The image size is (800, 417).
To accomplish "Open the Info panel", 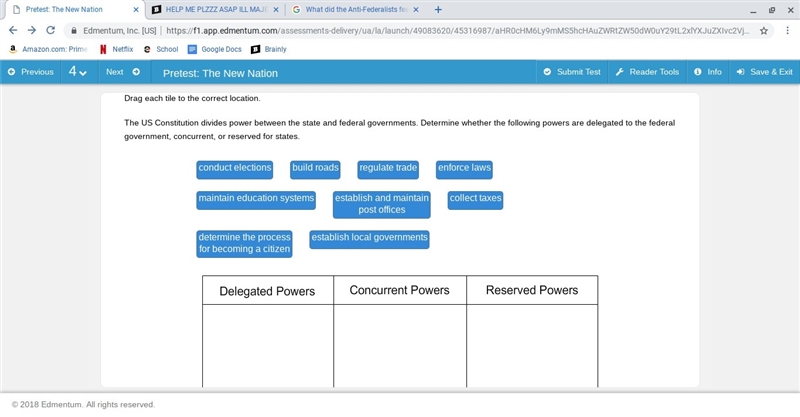I will tap(708, 72).
